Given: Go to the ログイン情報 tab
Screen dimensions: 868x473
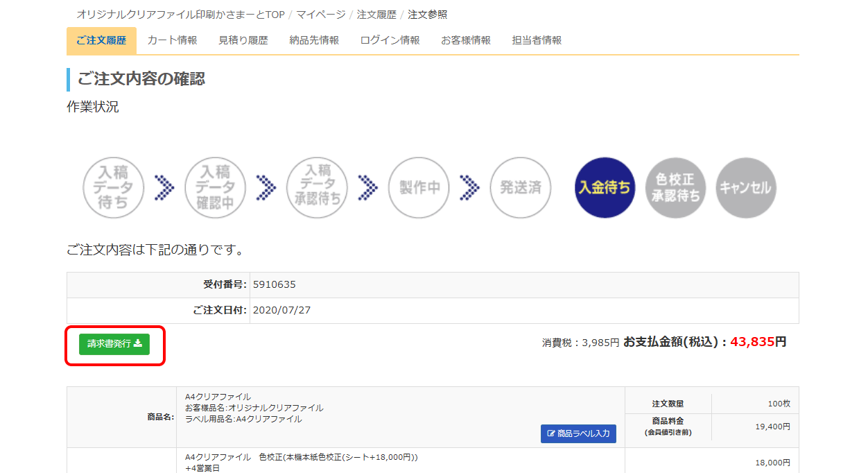Looking at the screenshot, I should (x=390, y=40).
